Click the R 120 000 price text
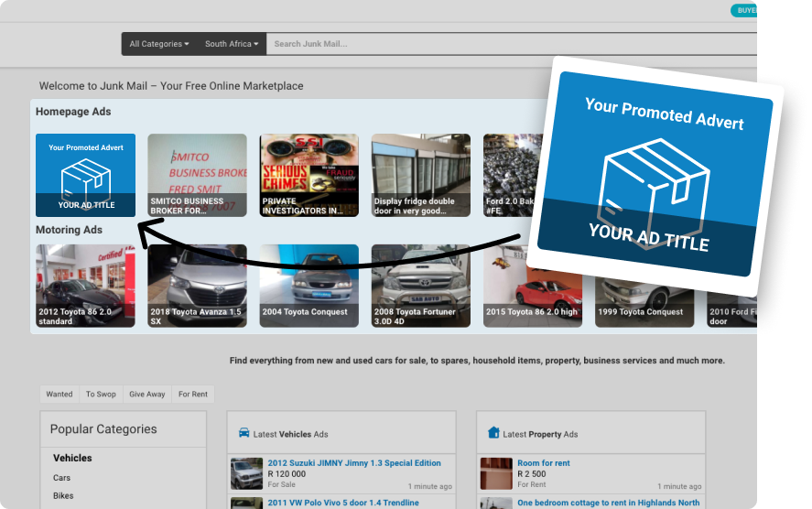This screenshot has height=509, width=812. click(287, 474)
